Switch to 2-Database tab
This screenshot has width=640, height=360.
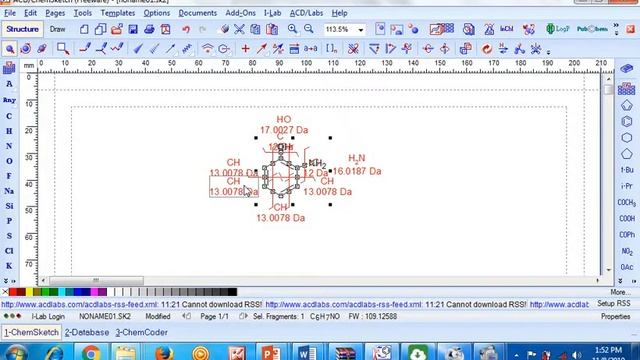coord(87,332)
